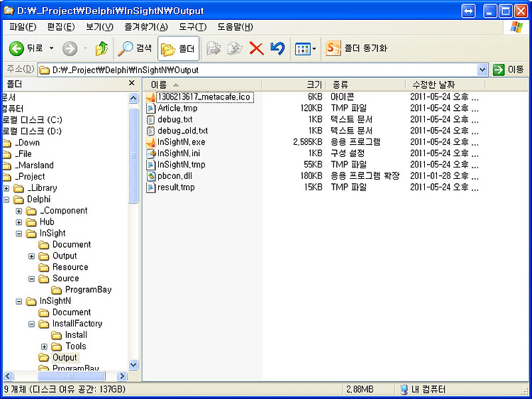Select the ProgramBay folder under Source

tap(88, 290)
